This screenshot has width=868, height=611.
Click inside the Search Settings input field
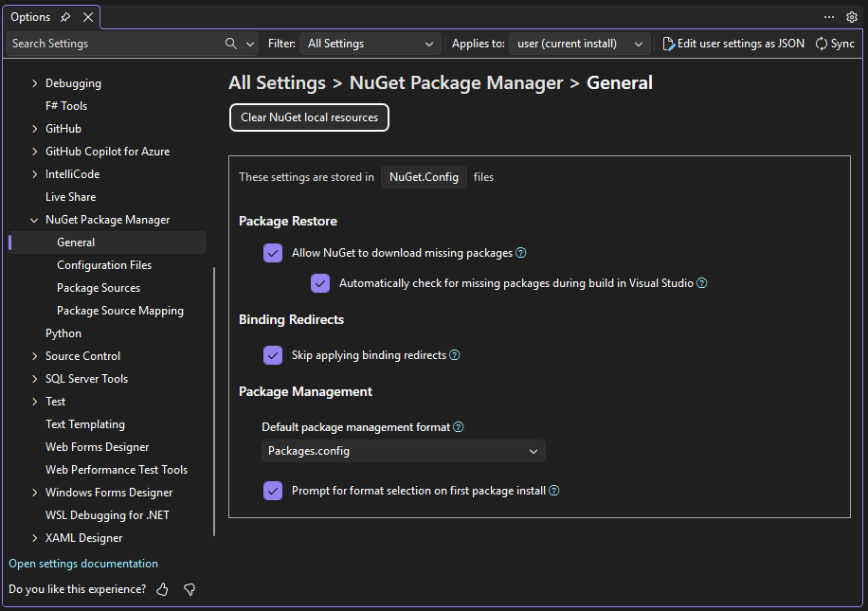(104, 43)
